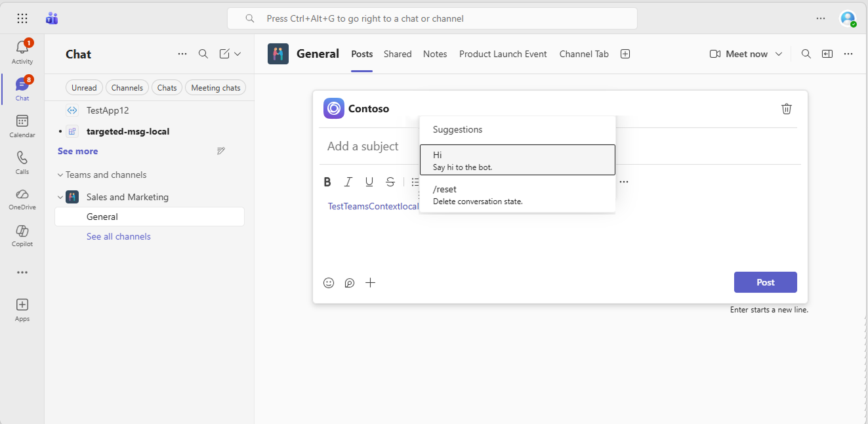Open the Loop components icon
The width and height of the screenshot is (868, 424).
point(350,283)
